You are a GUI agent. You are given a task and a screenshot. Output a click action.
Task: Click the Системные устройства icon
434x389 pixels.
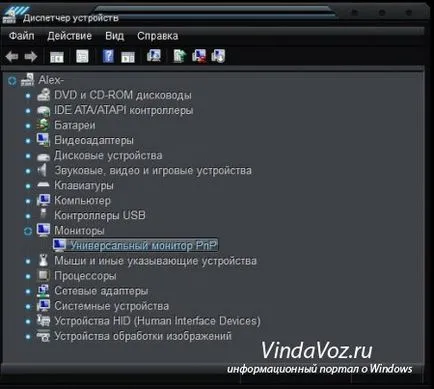[x=43, y=306]
